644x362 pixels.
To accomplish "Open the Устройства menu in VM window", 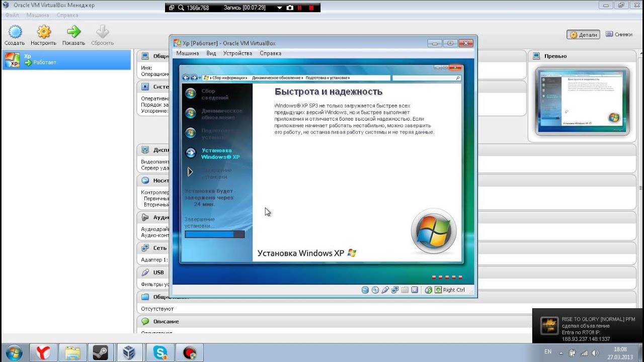I will (x=237, y=53).
